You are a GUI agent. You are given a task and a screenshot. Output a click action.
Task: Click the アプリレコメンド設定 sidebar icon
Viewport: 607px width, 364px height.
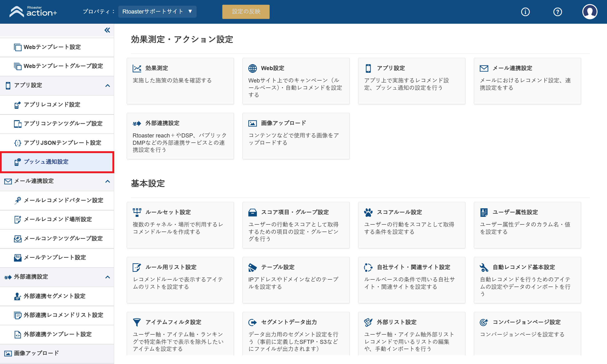[x=18, y=105]
